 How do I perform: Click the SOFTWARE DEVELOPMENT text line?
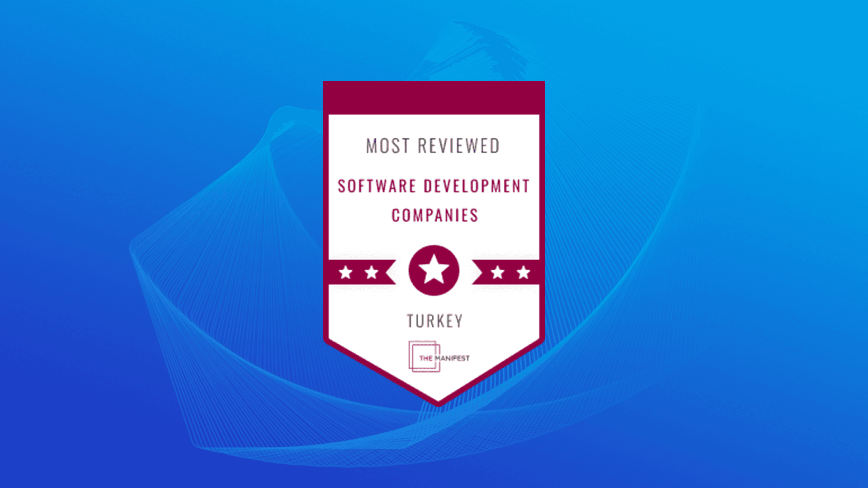point(433,186)
